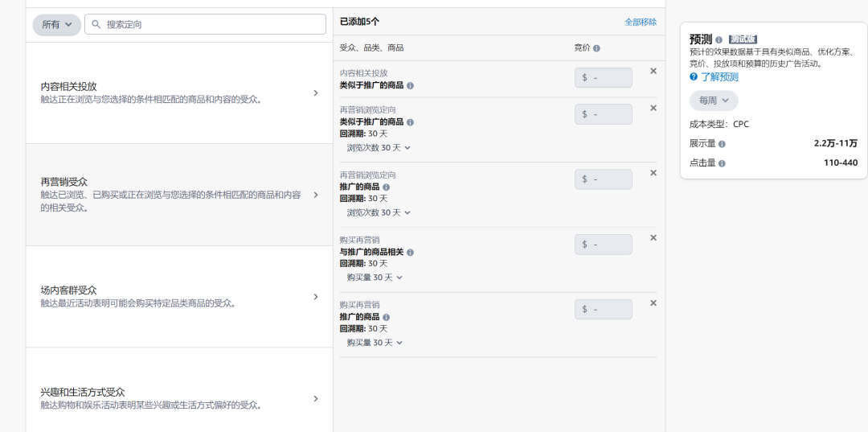The width and height of the screenshot is (868, 432).
Task: Click the 搜索定向 search field
Action: (x=206, y=24)
